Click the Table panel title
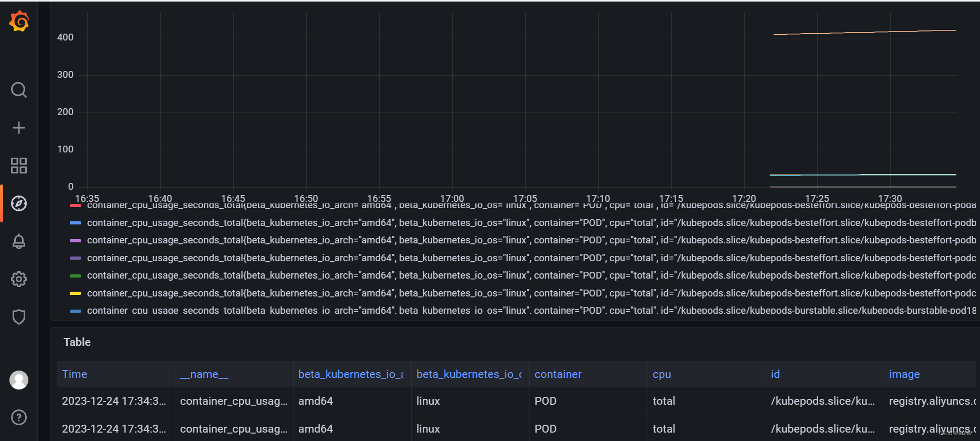Image resolution: width=980 pixels, height=441 pixels. click(x=77, y=342)
